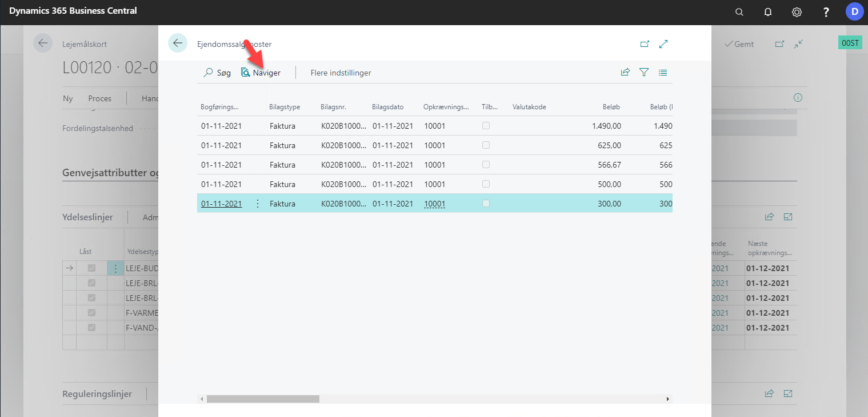
Task: Click share icon in the Reguleringslinjer section
Action: point(769,394)
